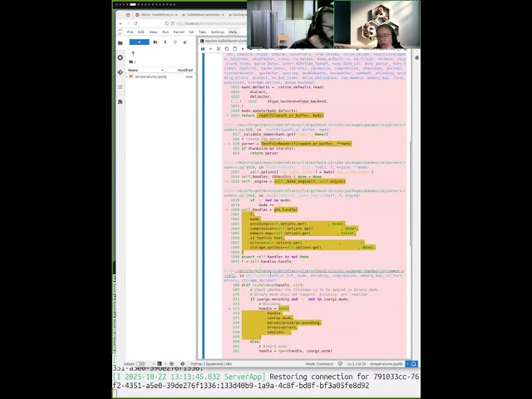
Task: Save the notebook with the save icon
Action: pos(203,49)
